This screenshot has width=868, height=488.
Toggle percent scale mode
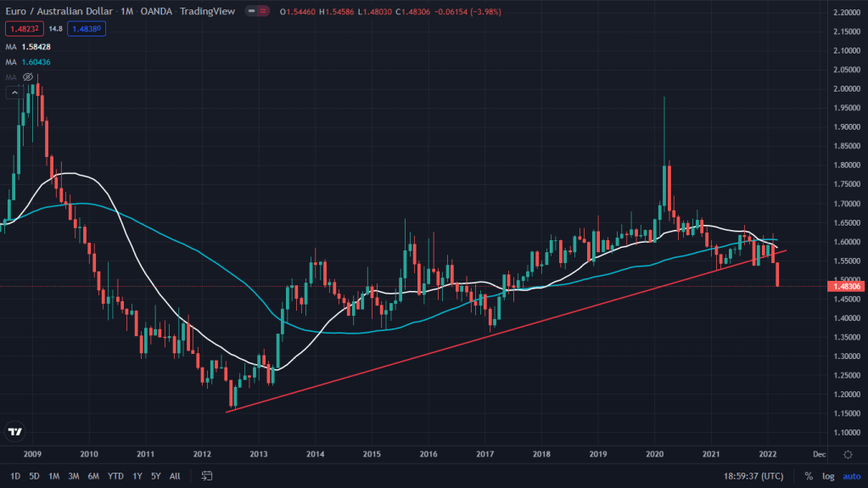coord(808,476)
